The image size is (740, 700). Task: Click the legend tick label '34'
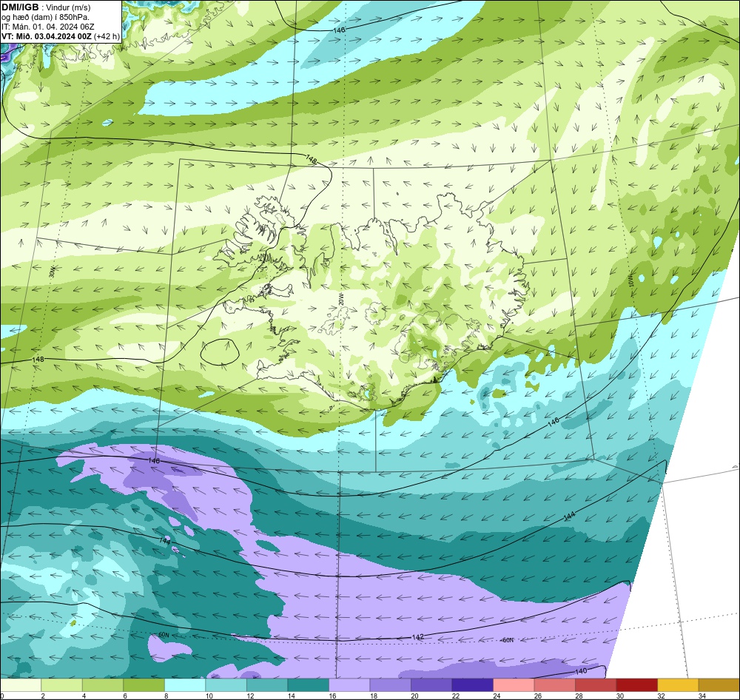(702, 696)
